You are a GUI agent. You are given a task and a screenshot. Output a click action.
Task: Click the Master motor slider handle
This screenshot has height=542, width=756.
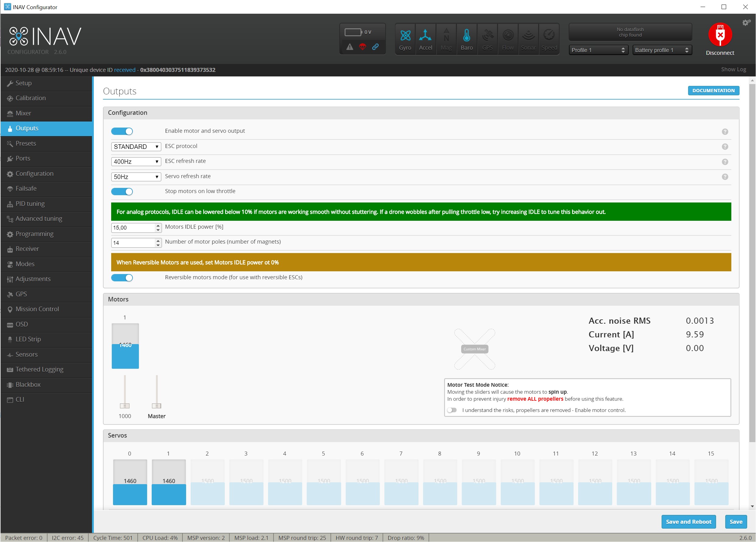click(x=156, y=406)
